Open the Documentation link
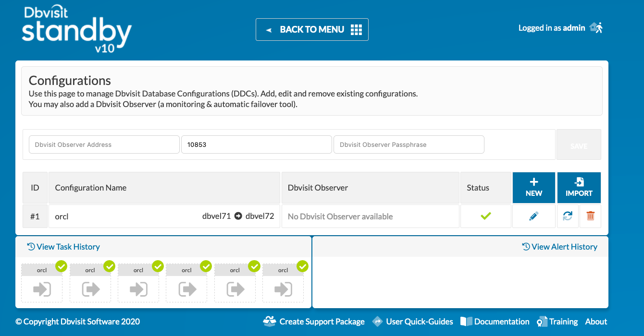The image size is (644, 336). point(495,322)
